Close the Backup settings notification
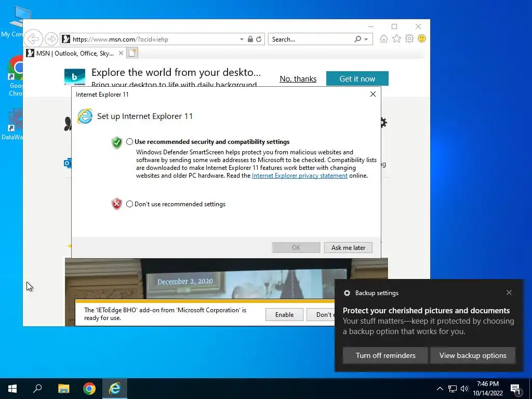The image size is (532, 399). [509, 292]
